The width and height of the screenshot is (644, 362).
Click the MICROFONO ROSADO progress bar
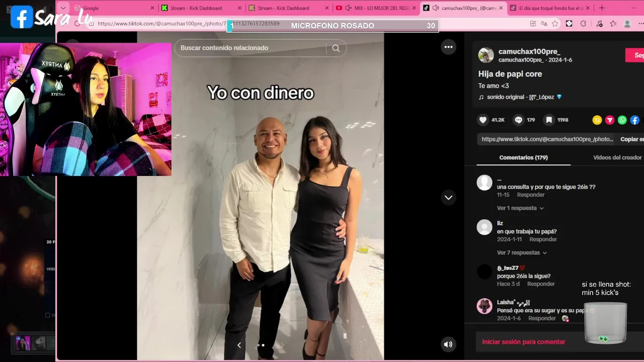(x=333, y=26)
